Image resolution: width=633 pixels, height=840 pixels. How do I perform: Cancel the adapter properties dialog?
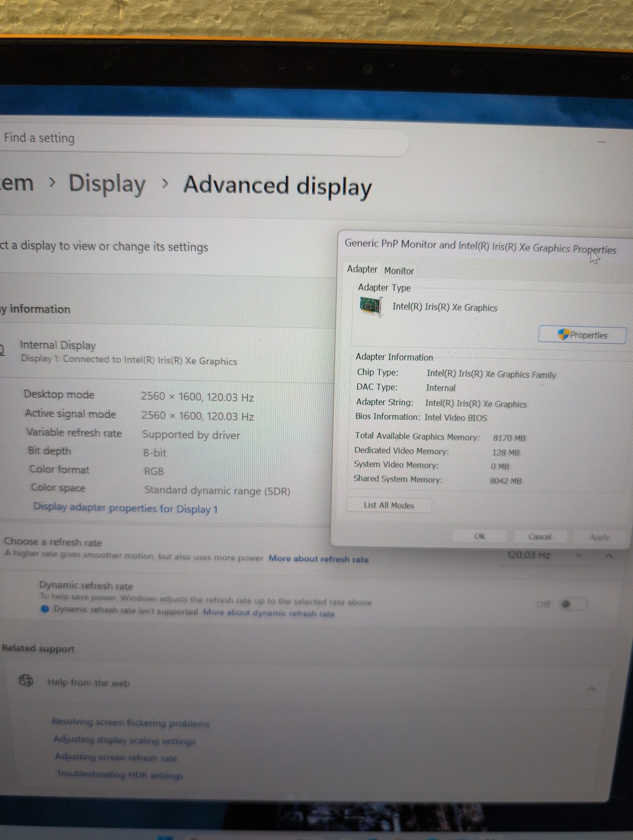tap(539, 537)
